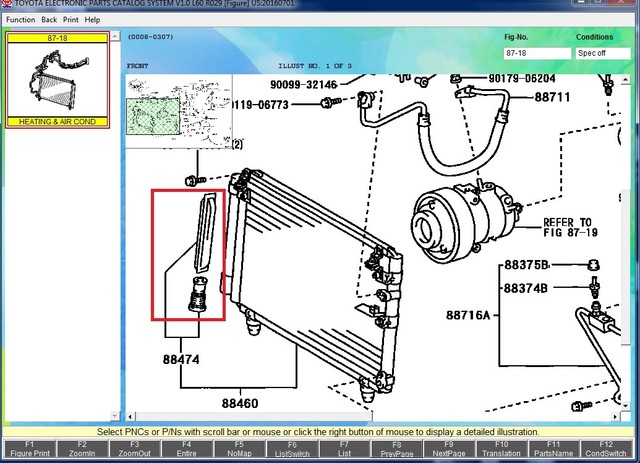The image size is (640, 463).
Task: Click the part number ending 119-06773
Action: pos(260,105)
